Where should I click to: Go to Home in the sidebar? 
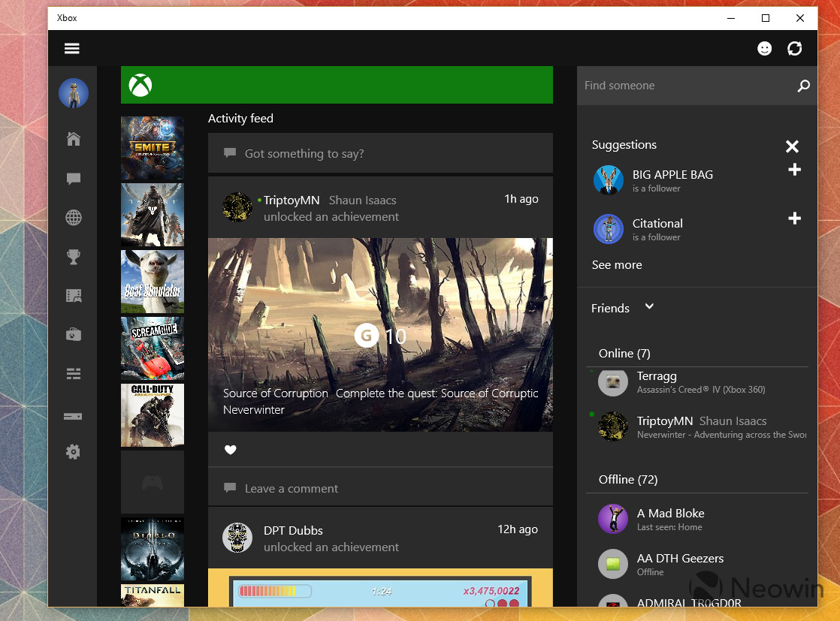[x=74, y=139]
